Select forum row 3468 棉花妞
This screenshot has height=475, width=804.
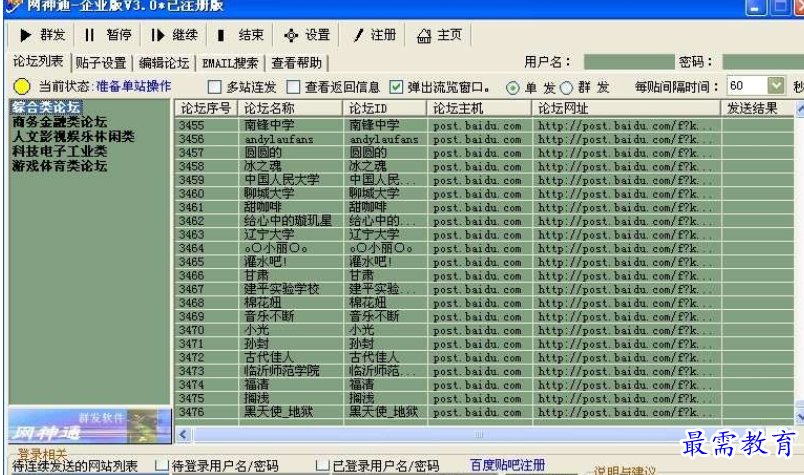484,303
